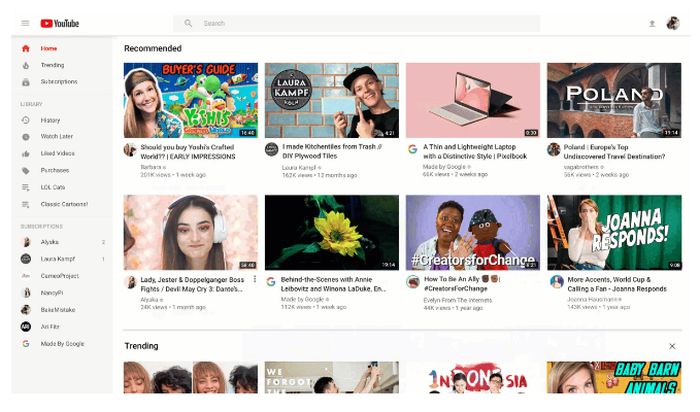Screen dimensions: 700x412
Task: Play Poland travel video thumbnail
Action: pos(614,100)
